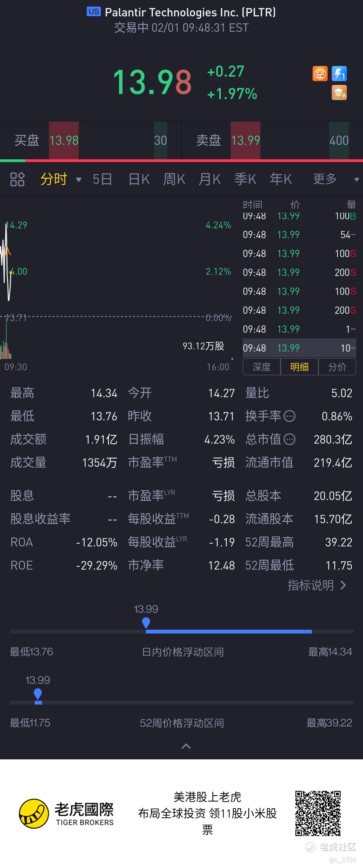Expand the 分时 dropdown arrow
The width and height of the screenshot is (363, 868).
tap(79, 180)
